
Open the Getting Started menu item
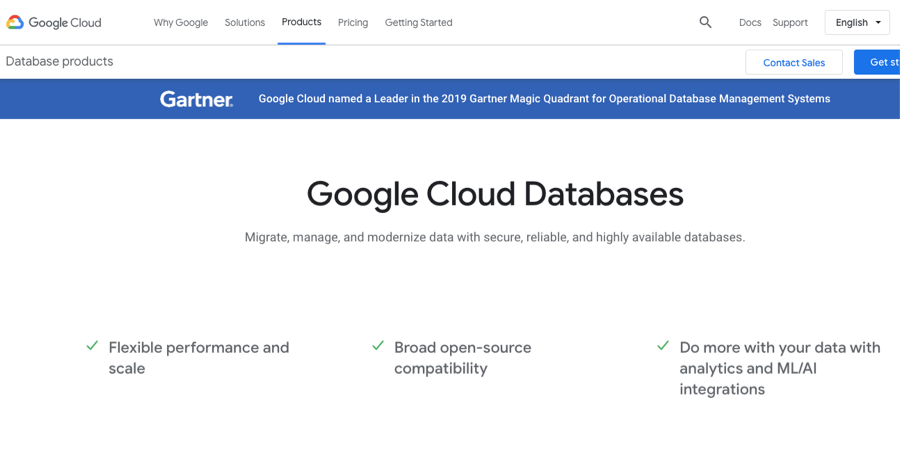tap(418, 22)
